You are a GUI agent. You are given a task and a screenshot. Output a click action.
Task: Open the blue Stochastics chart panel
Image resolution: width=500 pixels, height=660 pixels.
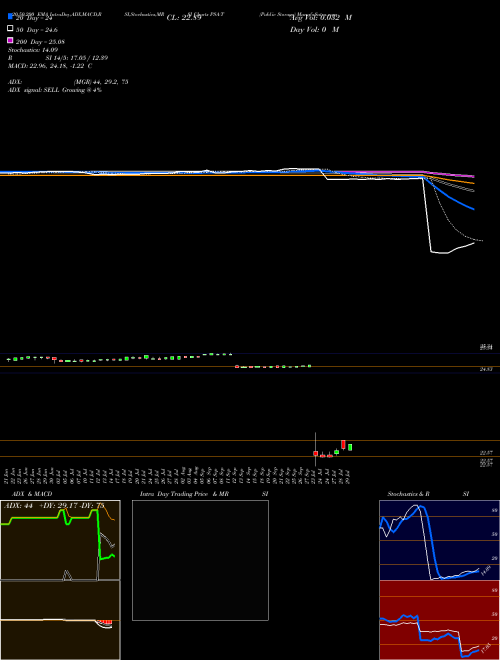[439, 540]
